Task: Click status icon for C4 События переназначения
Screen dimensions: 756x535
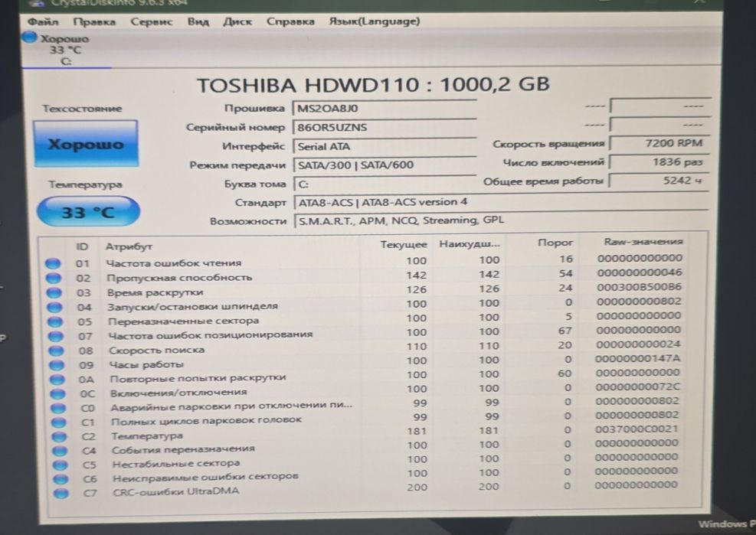Action: pyautogui.click(x=59, y=451)
